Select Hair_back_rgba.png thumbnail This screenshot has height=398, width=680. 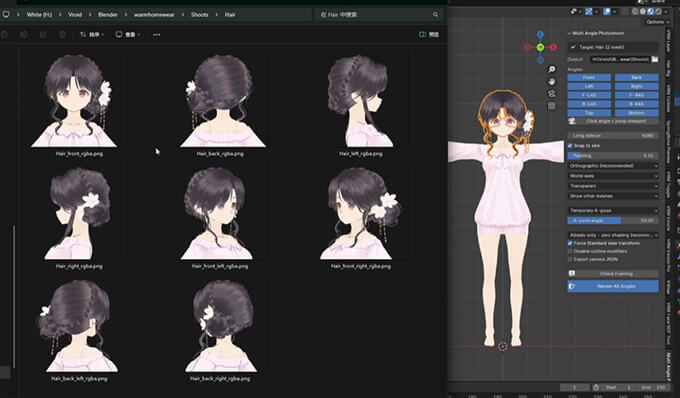220,101
